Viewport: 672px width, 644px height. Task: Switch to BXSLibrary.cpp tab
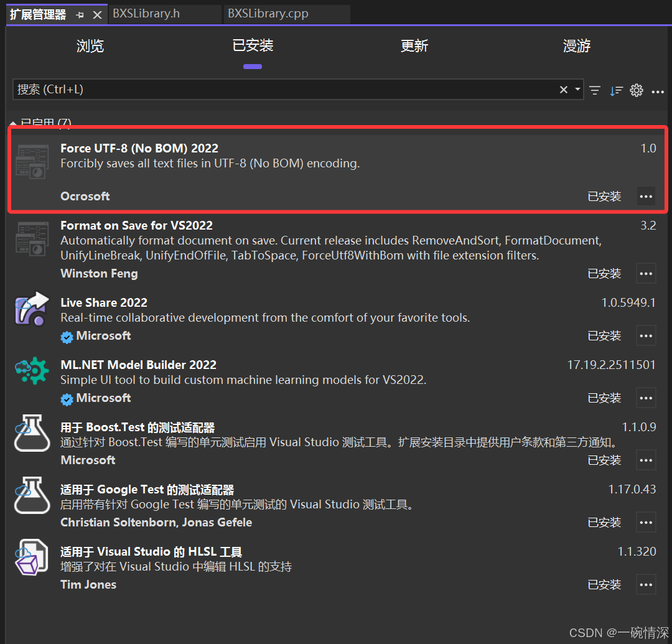pos(268,14)
